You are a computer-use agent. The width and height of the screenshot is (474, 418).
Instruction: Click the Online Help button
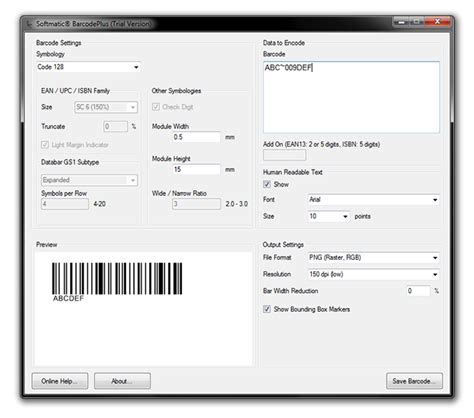[x=60, y=381]
